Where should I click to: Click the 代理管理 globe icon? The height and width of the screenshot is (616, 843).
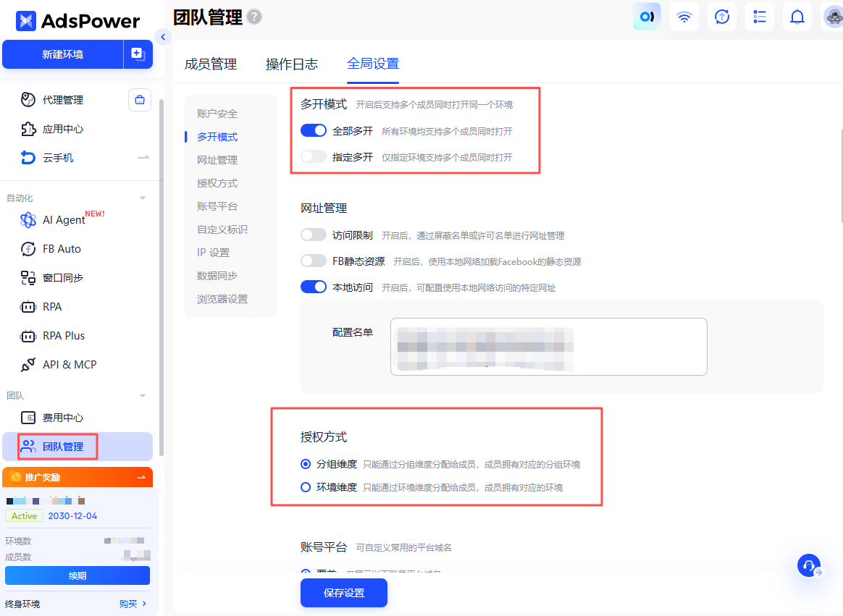28,99
